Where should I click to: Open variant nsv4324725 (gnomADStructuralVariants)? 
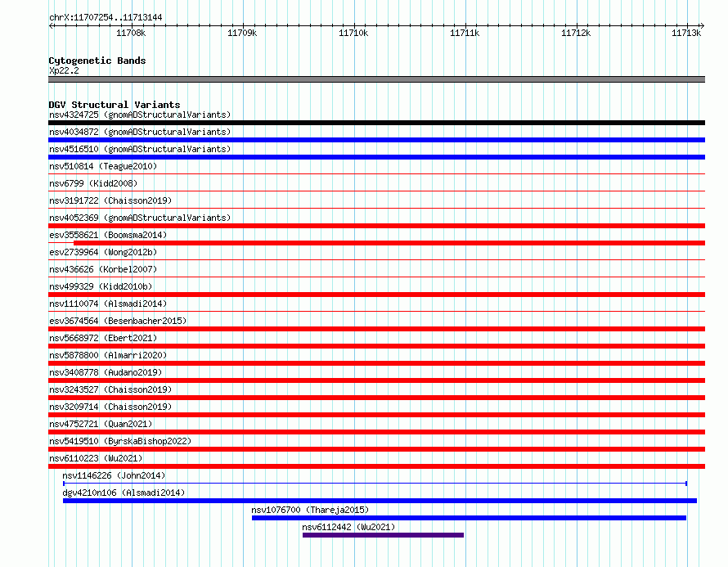point(140,115)
